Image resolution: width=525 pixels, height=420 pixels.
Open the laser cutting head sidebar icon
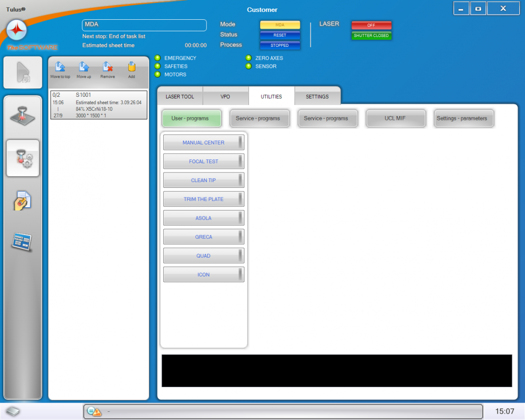(23, 118)
